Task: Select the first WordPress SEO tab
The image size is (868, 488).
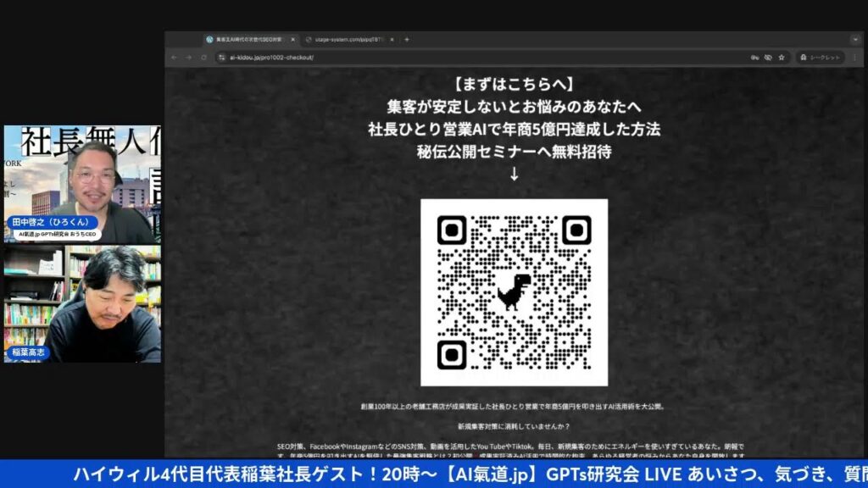Action: coord(246,39)
